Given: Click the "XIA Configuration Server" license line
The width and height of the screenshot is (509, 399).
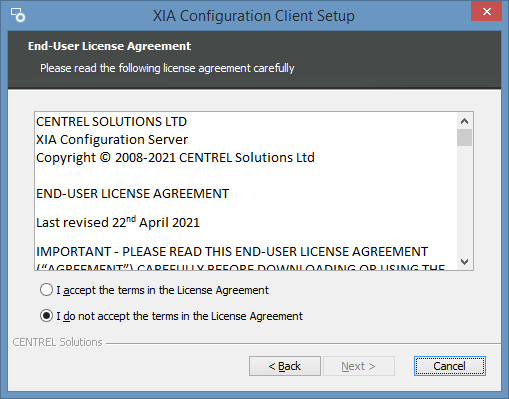Looking at the screenshot, I should [x=112, y=140].
